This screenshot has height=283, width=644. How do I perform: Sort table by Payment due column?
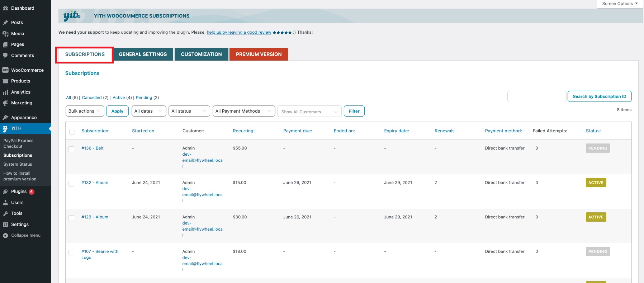point(298,131)
